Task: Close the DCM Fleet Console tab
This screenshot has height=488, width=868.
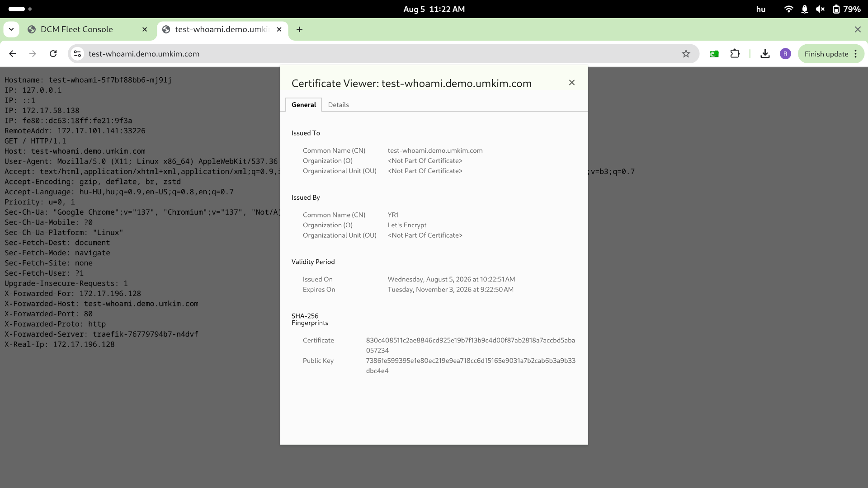Action: coord(145,29)
